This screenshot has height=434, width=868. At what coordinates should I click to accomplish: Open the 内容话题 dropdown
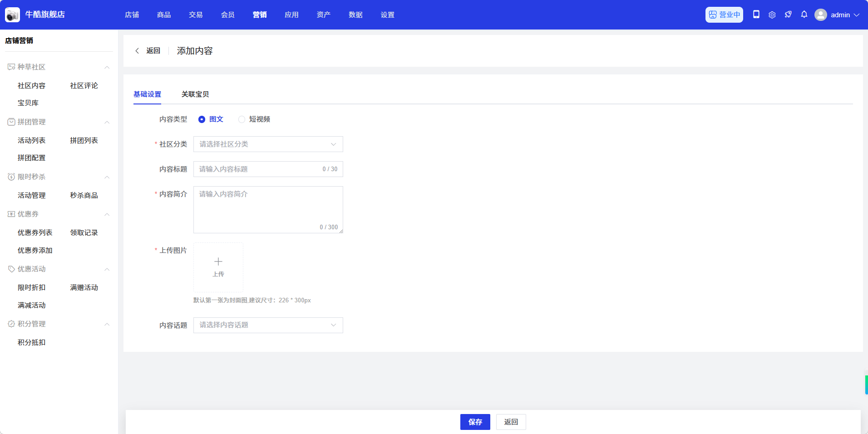point(268,325)
